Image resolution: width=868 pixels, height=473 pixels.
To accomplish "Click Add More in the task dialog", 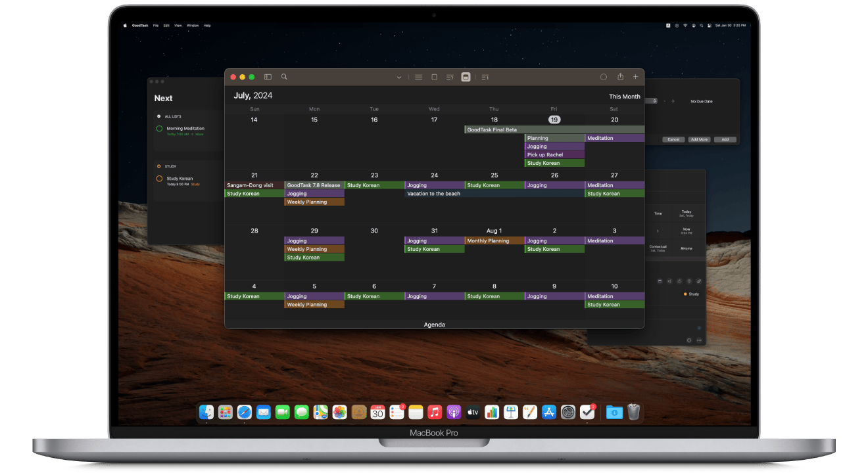I will point(699,139).
